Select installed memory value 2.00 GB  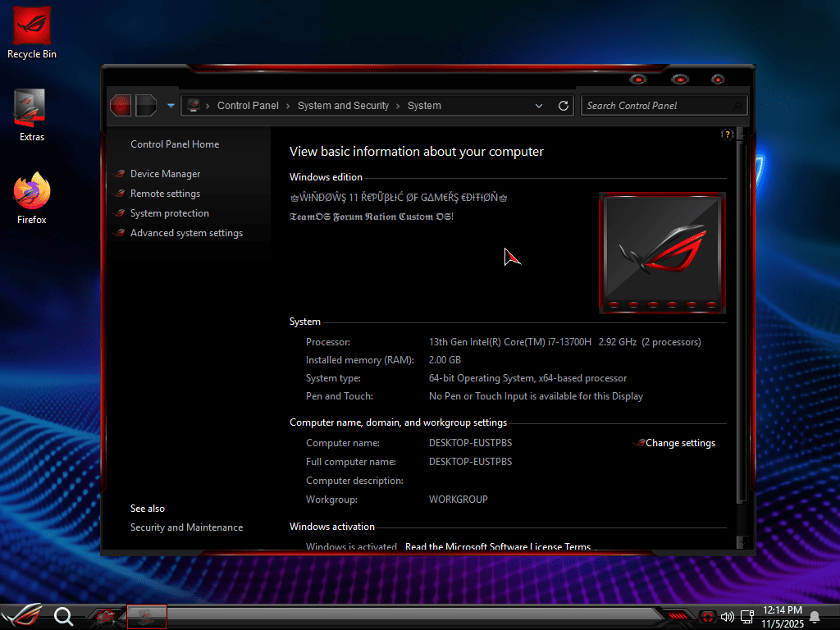point(445,360)
